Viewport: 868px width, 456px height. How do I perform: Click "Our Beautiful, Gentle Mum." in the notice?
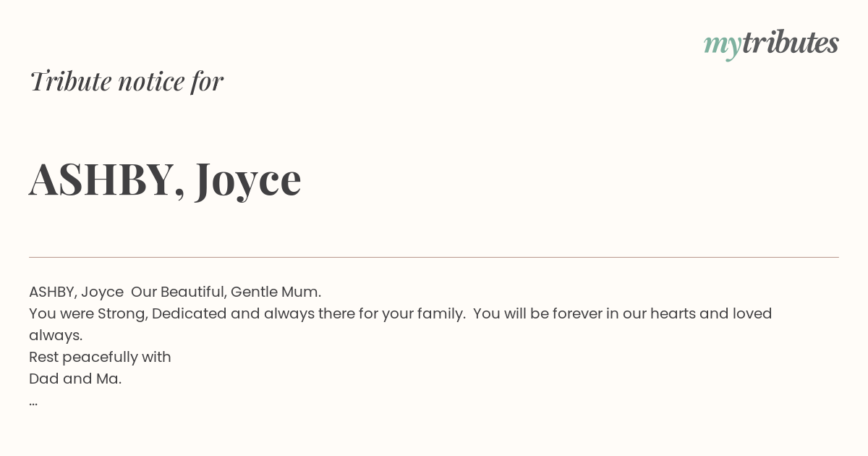click(226, 292)
